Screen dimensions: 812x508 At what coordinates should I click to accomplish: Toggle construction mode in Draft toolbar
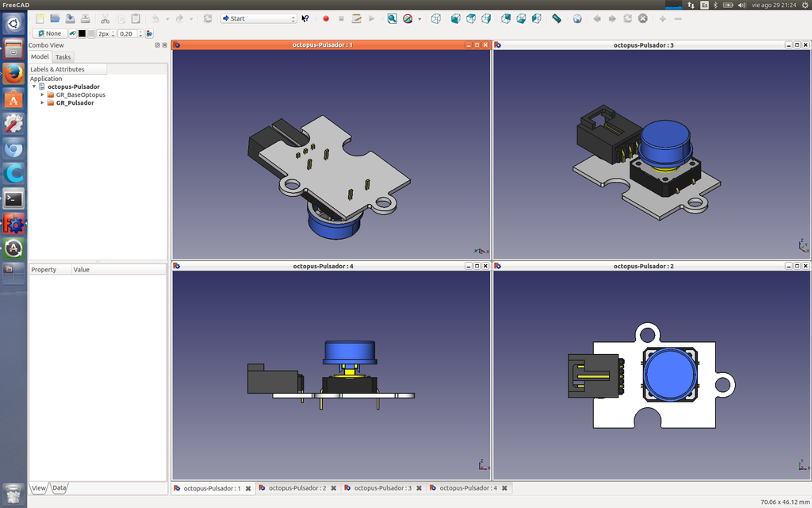click(x=71, y=33)
